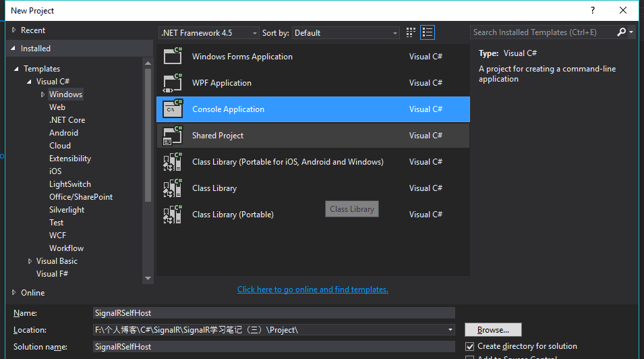Select the Visual F# tree node

52,274
